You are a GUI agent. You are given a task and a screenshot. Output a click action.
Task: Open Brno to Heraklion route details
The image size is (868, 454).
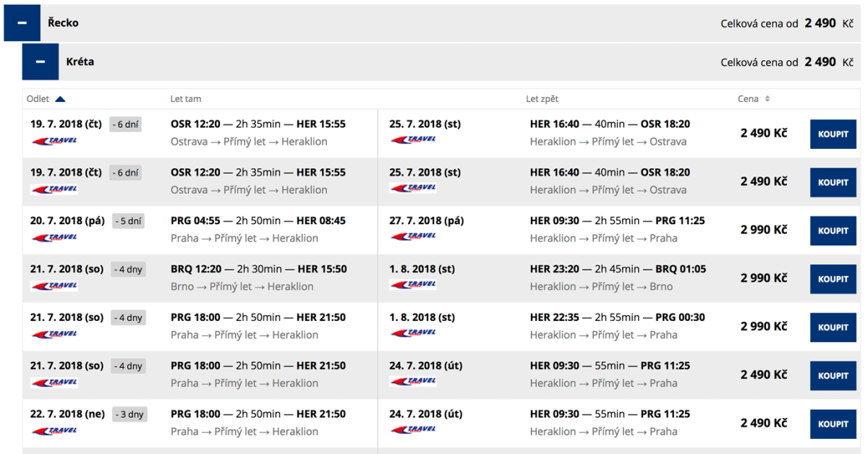click(x=242, y=286)
